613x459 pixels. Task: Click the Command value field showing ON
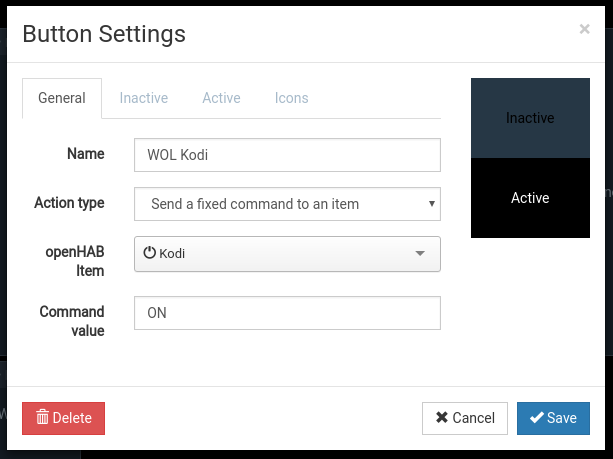[287, 313]
